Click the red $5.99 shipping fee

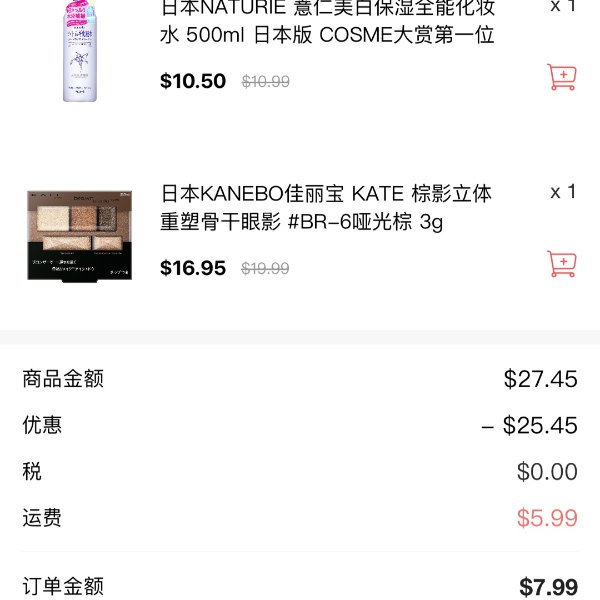pyautogui.click(x=547, y=518)
